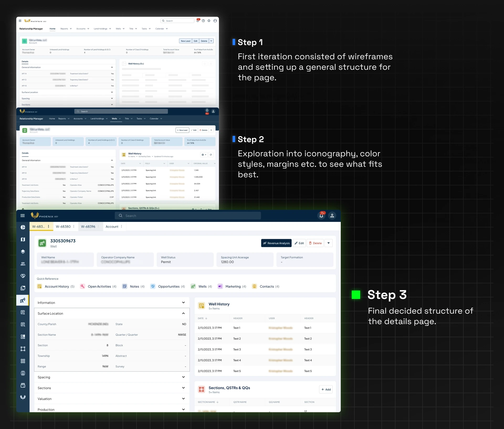This screenshot has width=504, height=429.
Task: Click Spacing Unit Acerage 1280.00 field
Action: (x=245, y=260)
